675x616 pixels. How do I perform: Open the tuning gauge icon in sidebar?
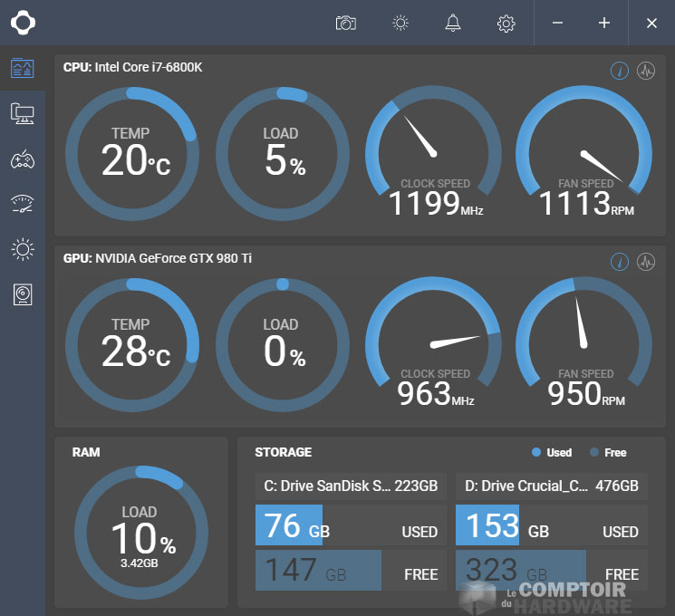coord(23,204)
